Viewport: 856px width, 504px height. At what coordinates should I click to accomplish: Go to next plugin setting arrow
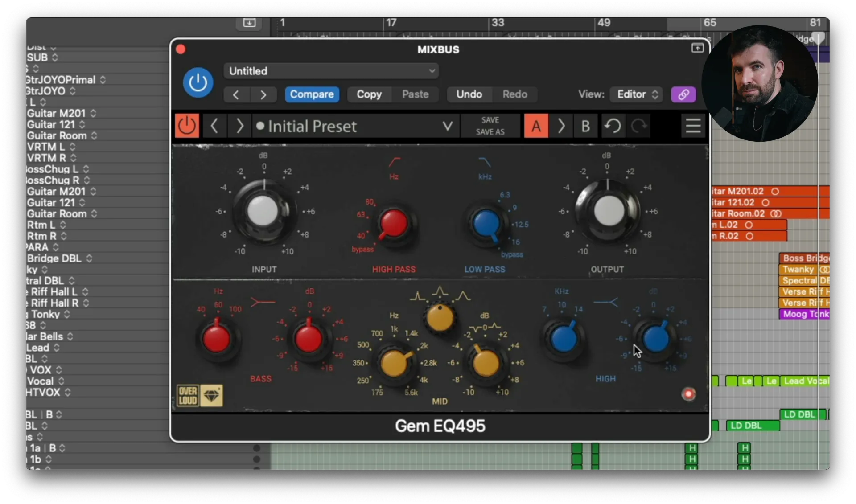(x=263, y=94)
